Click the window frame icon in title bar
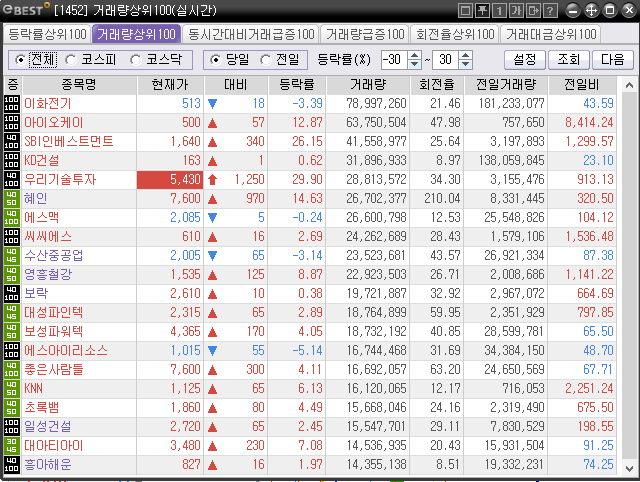 pos(465,11)
